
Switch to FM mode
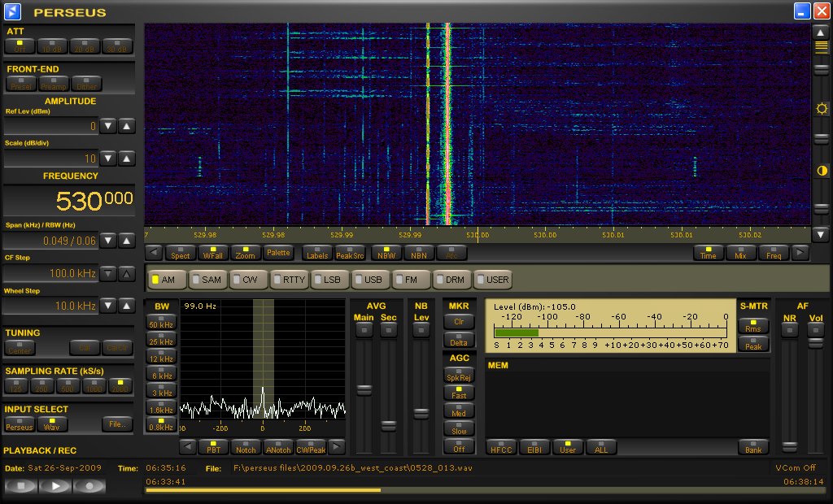[x=410, y=280]
